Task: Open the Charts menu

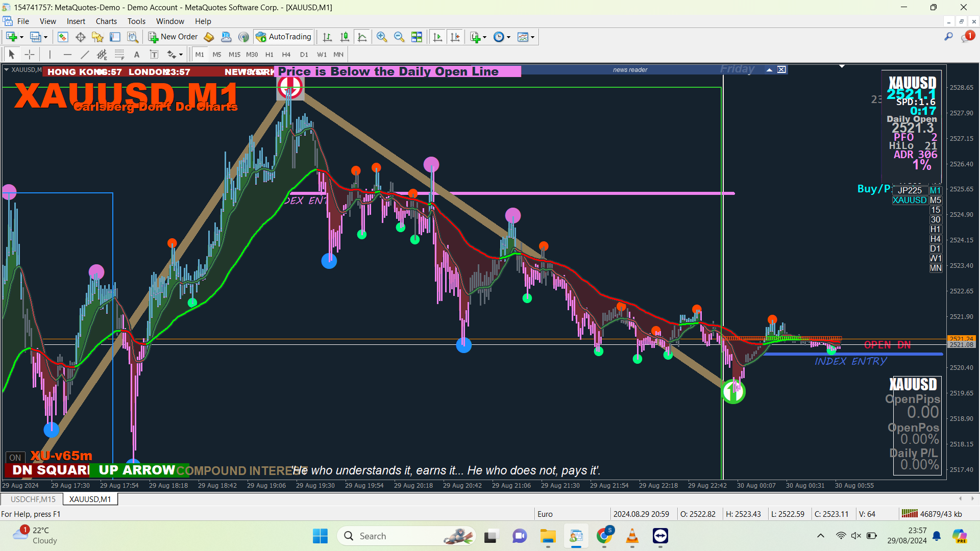Action: (106, 21)
